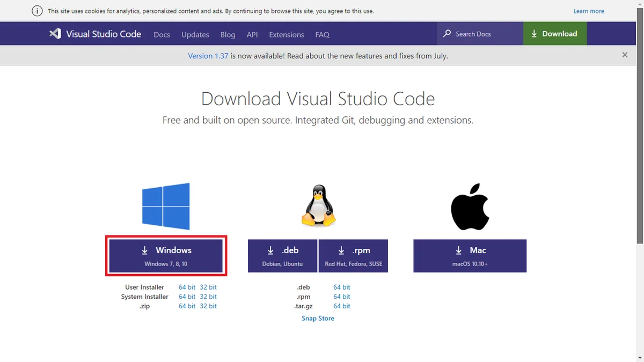Open the Version 1.37 link
This screenshot has height=362, width=644.
208,56
